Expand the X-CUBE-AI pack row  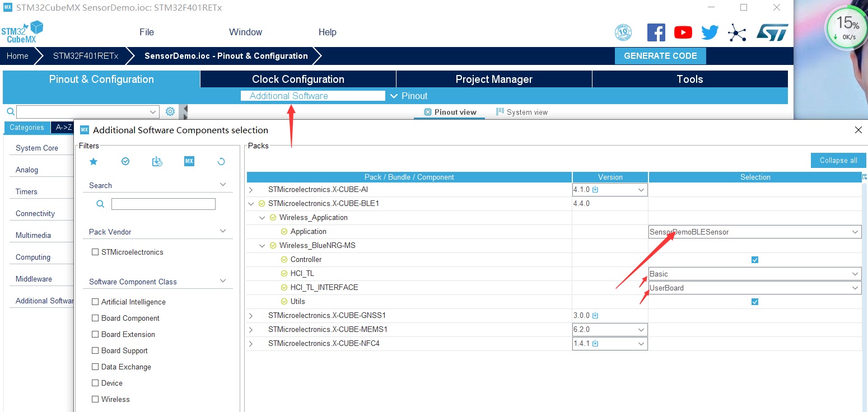pos(251,190)
